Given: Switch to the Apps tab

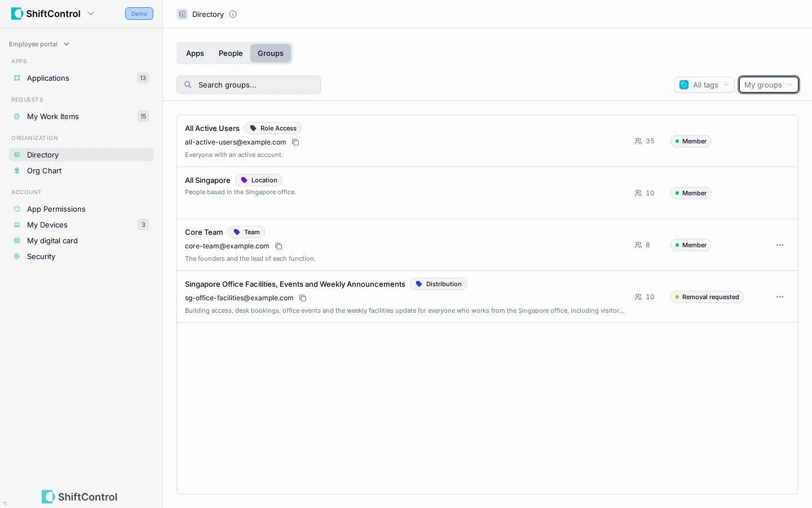Looking at the screenshot, I should 195,53.
